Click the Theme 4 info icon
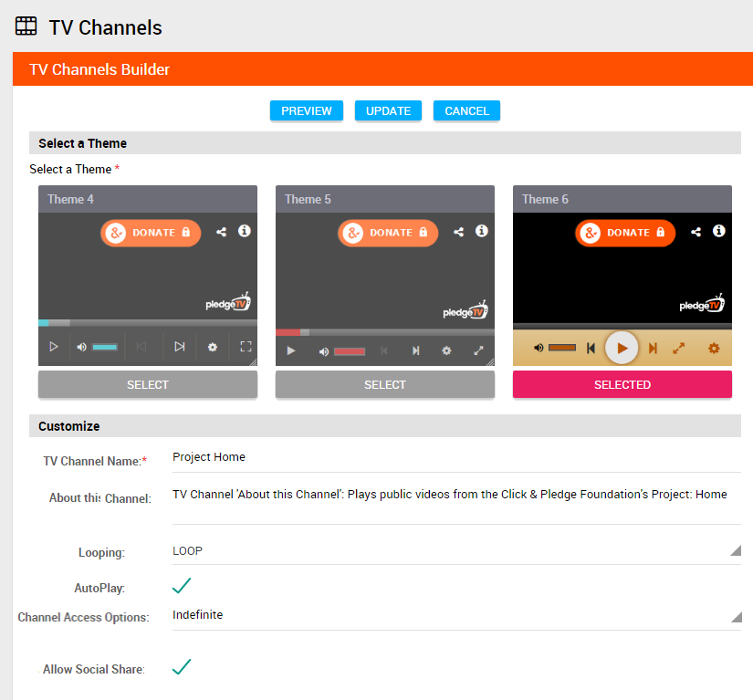 (x=245, y=231)
